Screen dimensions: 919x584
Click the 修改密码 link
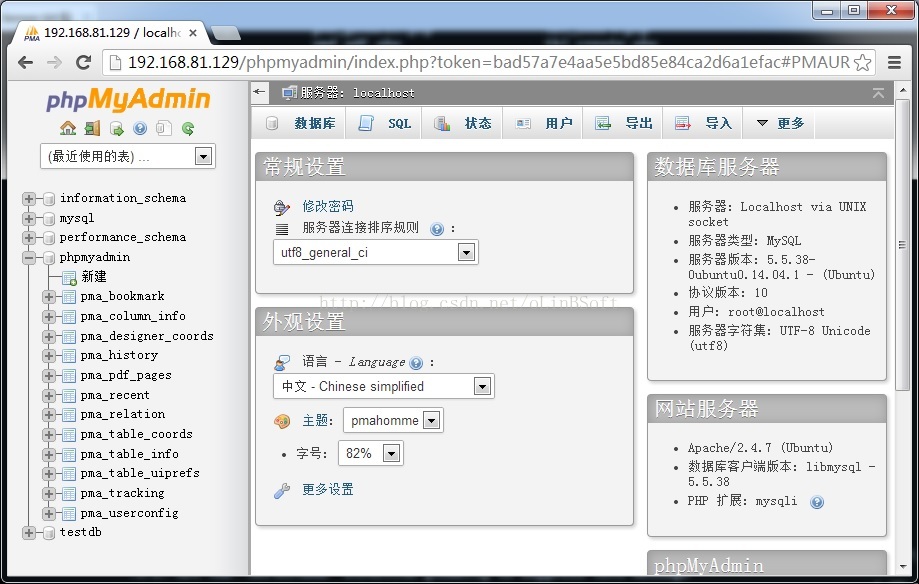click(328, 206)
